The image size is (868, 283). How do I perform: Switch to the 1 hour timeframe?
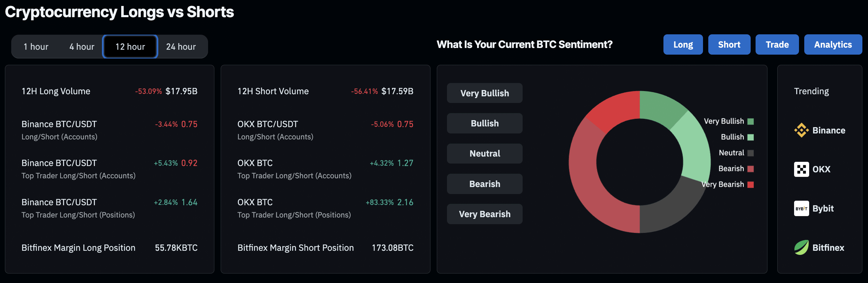[36, 47]
